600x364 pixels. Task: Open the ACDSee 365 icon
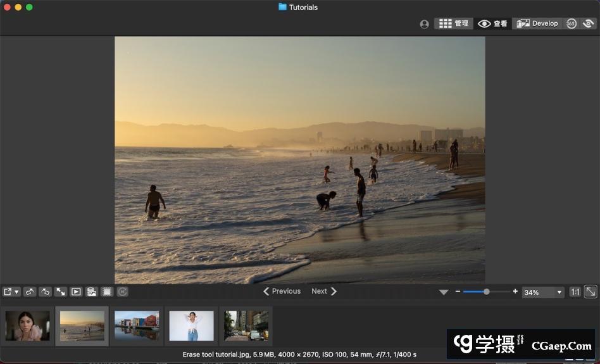571,23
